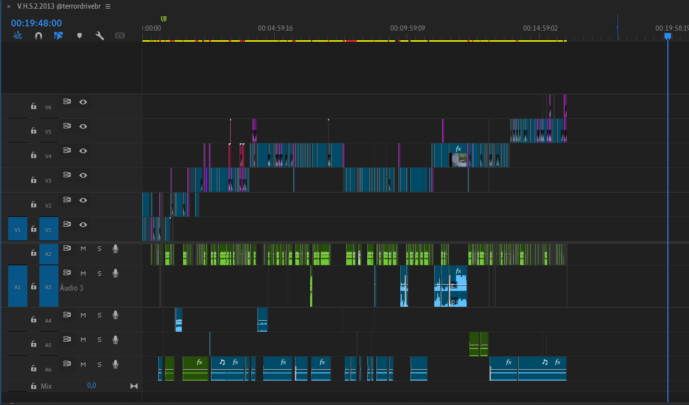The image size is (689, 405).
Task: Mute audio track Áudio 3
Action: (x=83, y=273)
